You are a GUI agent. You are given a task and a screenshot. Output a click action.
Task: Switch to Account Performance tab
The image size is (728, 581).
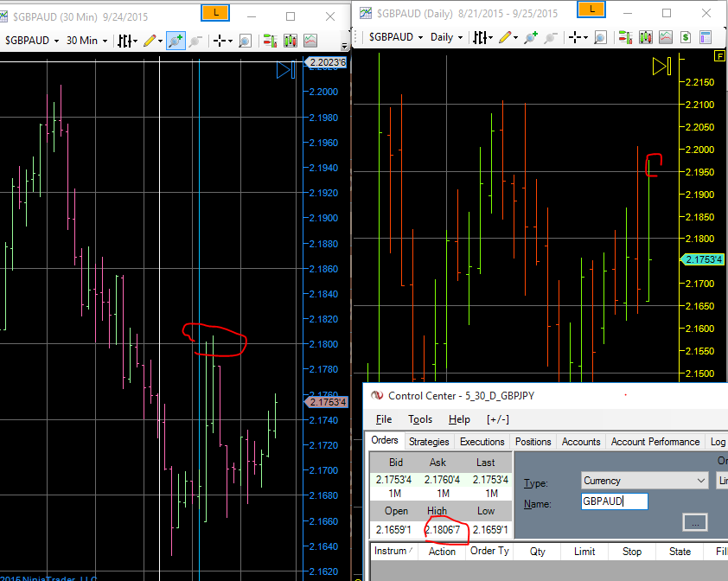click(655, 442)
